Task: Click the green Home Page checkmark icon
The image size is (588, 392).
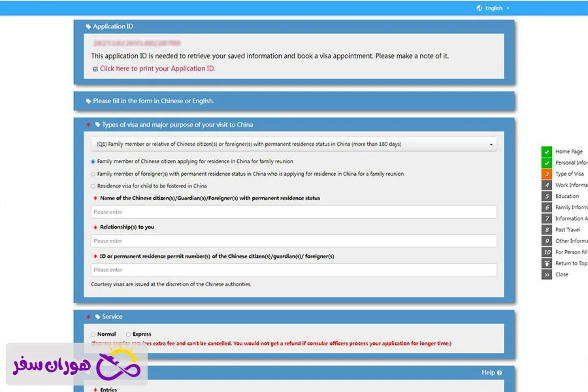Action: point(547,152)
